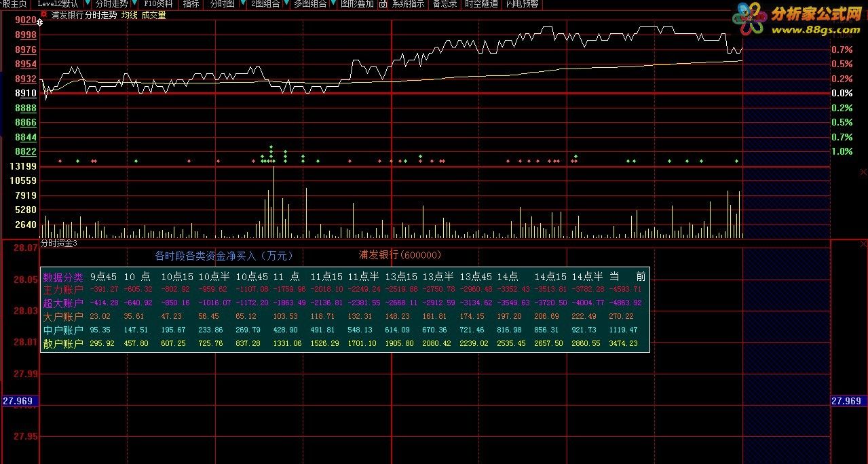Click the icon before 系统指示
The width and height of the screenshot is (868, 464).
(383, 3)
